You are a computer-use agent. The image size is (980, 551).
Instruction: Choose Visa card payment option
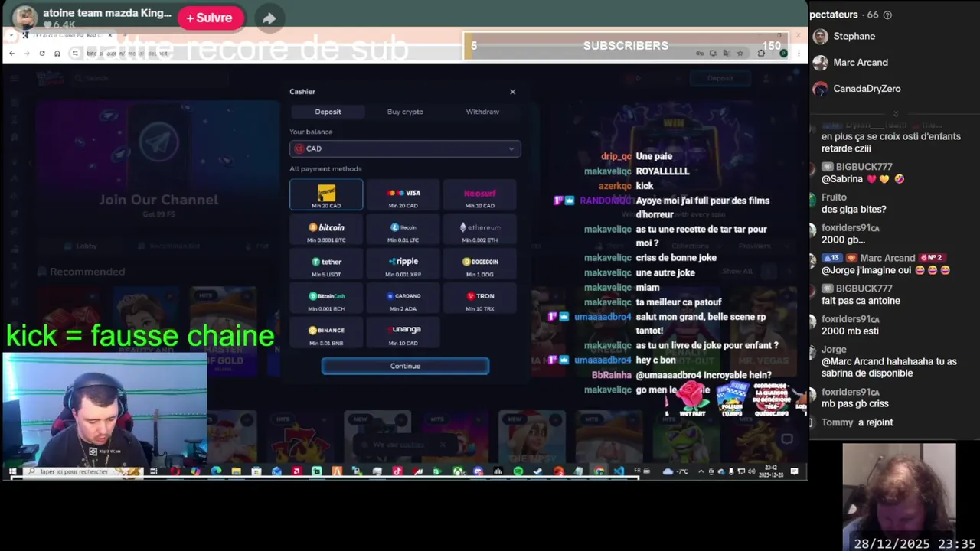click(x=403, y=195)
